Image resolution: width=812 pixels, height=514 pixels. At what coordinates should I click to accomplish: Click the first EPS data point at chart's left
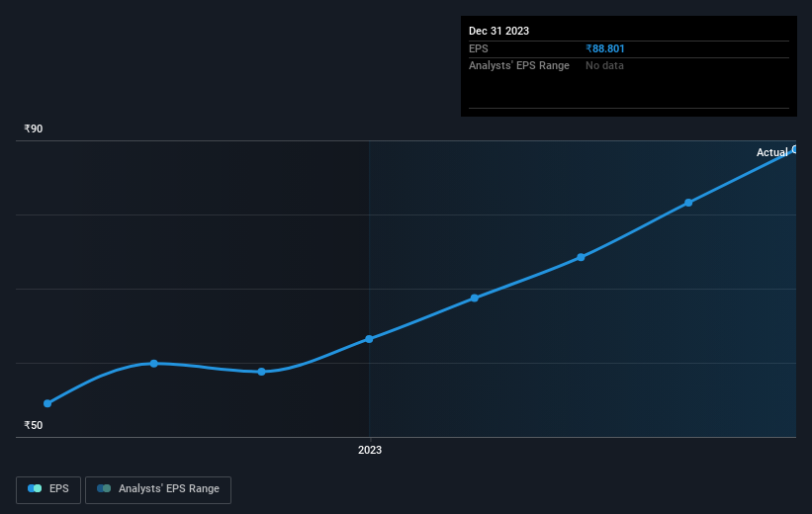click(x=47, y=403)
